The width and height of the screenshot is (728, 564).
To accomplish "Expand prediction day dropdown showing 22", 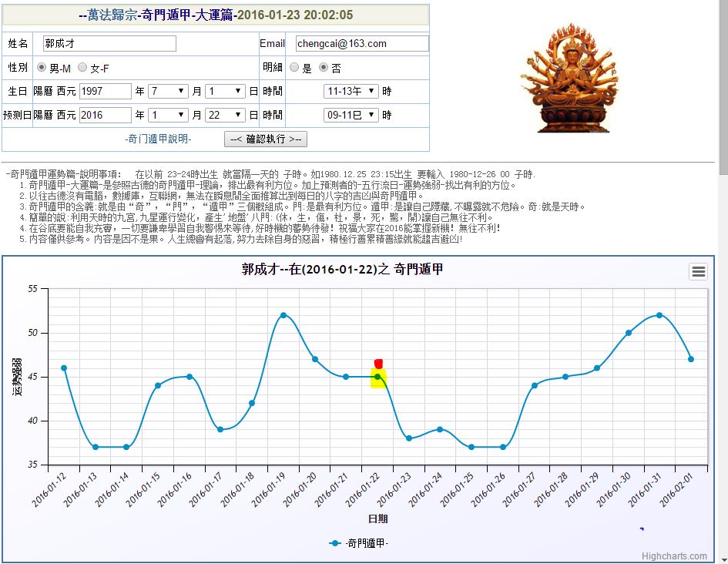I will (225, 115).
